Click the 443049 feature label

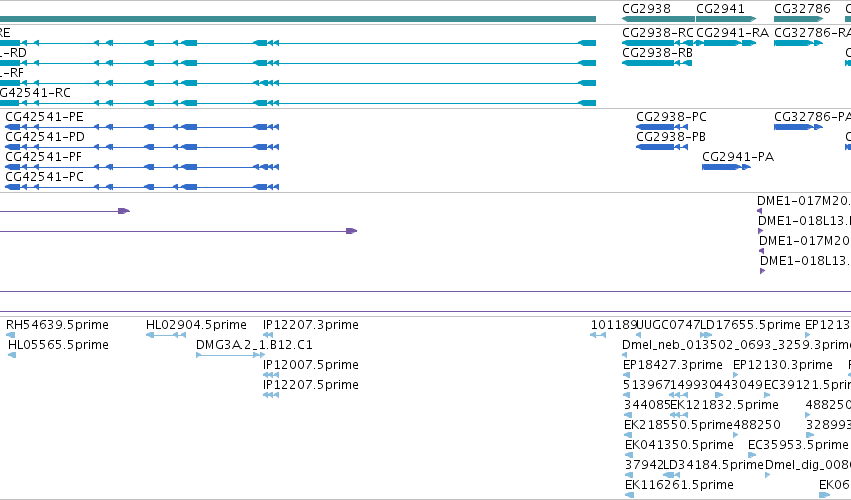[740, 385]
